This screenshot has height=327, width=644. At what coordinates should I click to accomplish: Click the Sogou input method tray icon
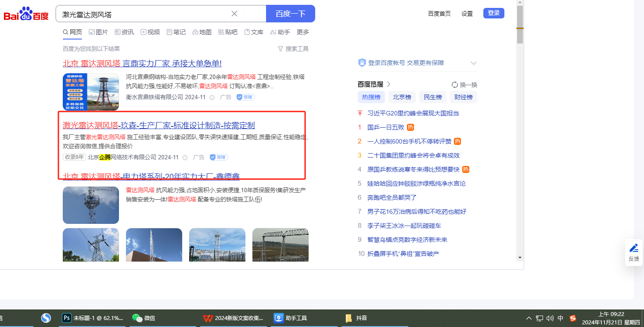[x=573, y=318]
